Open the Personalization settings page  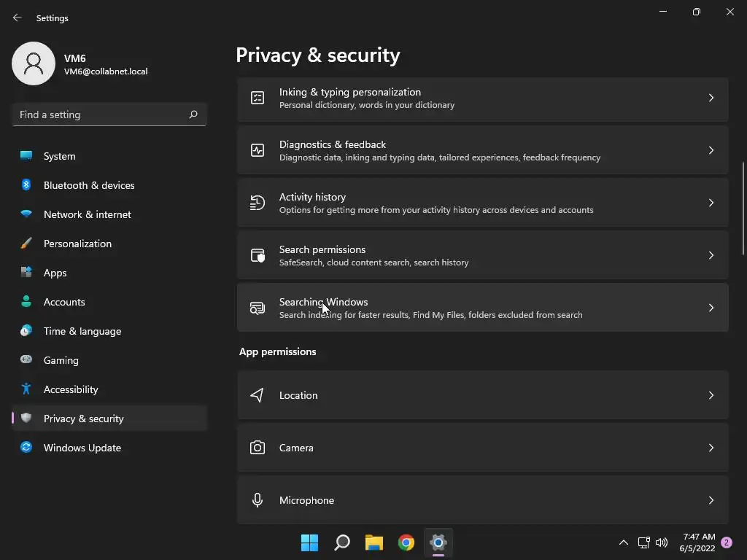77,244
